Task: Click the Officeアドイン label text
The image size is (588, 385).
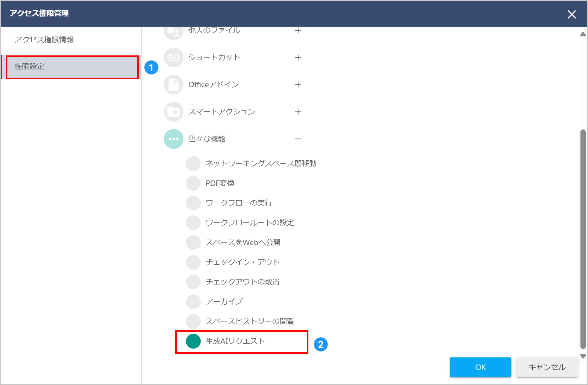Action: tap(213, 85)
